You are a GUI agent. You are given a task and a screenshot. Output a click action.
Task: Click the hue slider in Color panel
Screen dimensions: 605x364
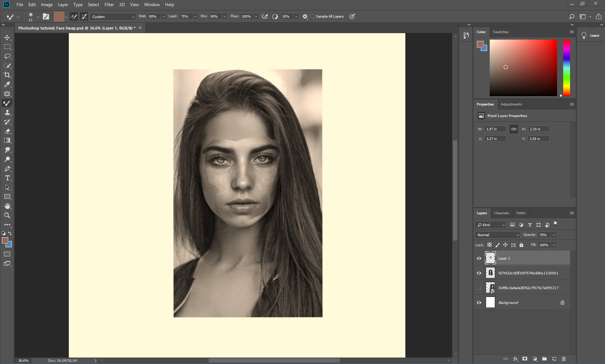pyautogui.click(x=566, y=68)
